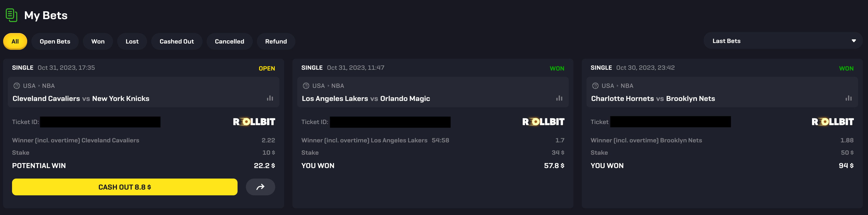868x215 pixels.
Task: Open stats icon for Lakers vs Magic
Action: (x=559, y=98)
